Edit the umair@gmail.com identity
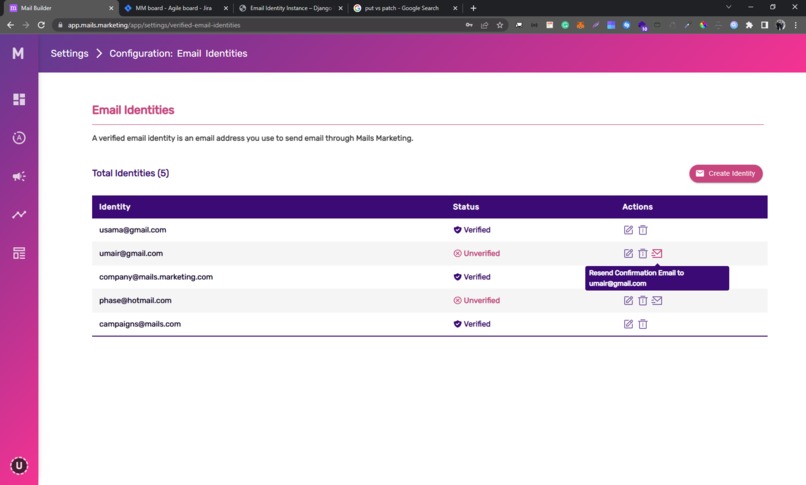This screenshot has width=806, height=485. tap(628, 253)
